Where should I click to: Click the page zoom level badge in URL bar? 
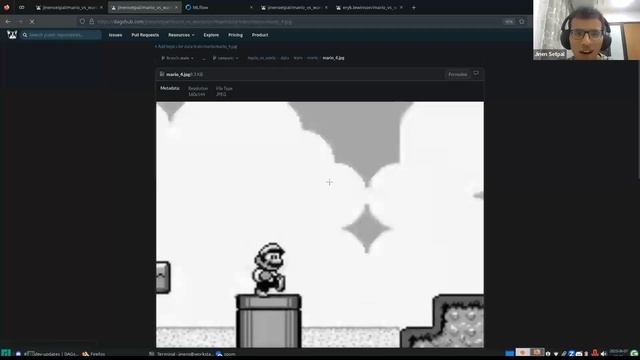(x=509, y=21)
